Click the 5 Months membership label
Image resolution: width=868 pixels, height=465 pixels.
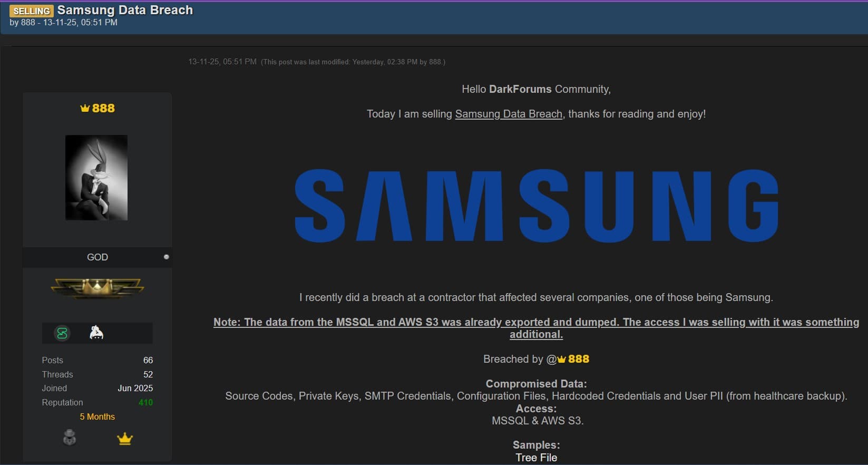coord(97,416)
